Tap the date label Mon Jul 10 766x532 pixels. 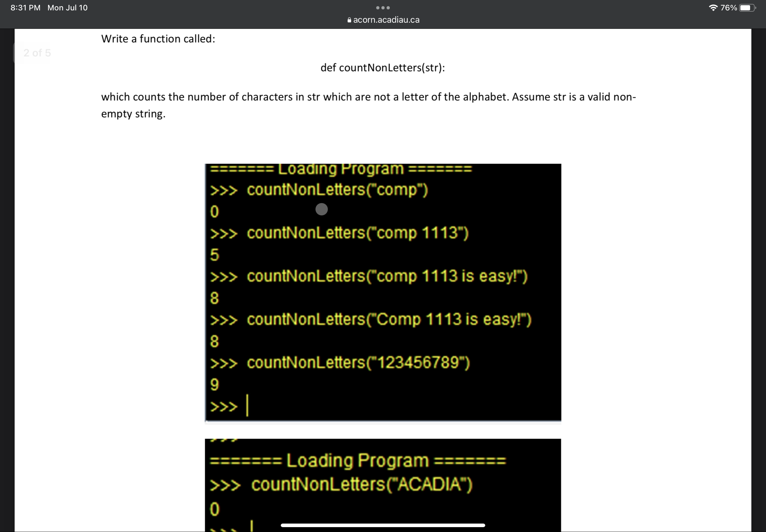[x=67, y=7]
